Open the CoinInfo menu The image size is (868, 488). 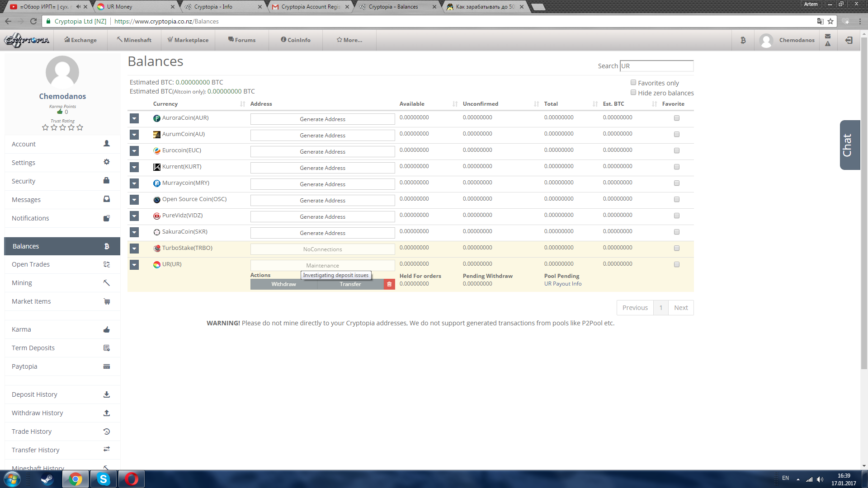(x=296, y=40)
